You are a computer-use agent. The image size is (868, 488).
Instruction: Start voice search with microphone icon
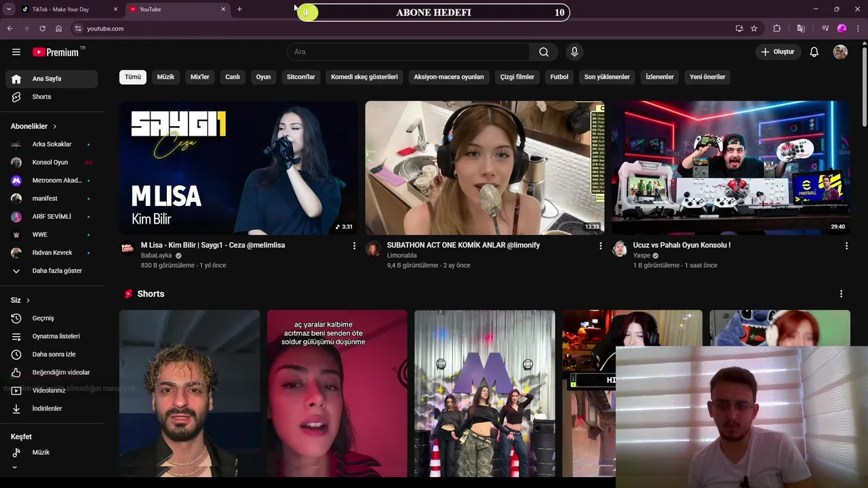(574, 52)
